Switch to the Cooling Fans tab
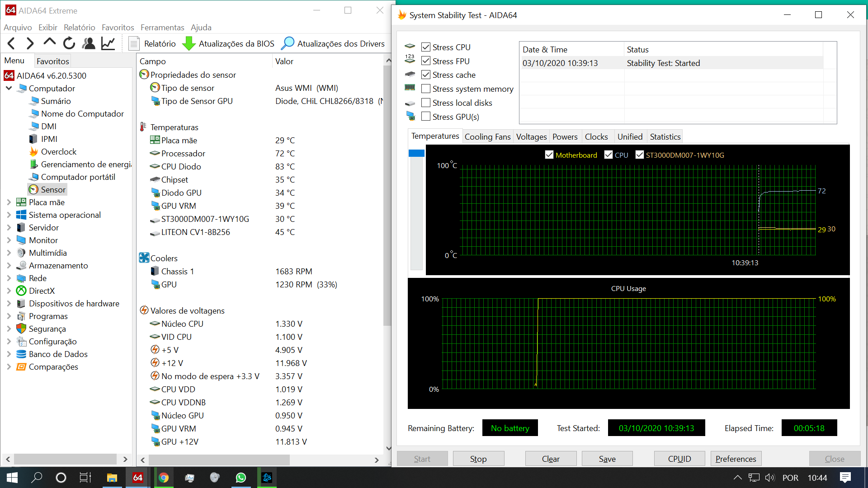The image size is (868, 488). click(x=487, y=136)
